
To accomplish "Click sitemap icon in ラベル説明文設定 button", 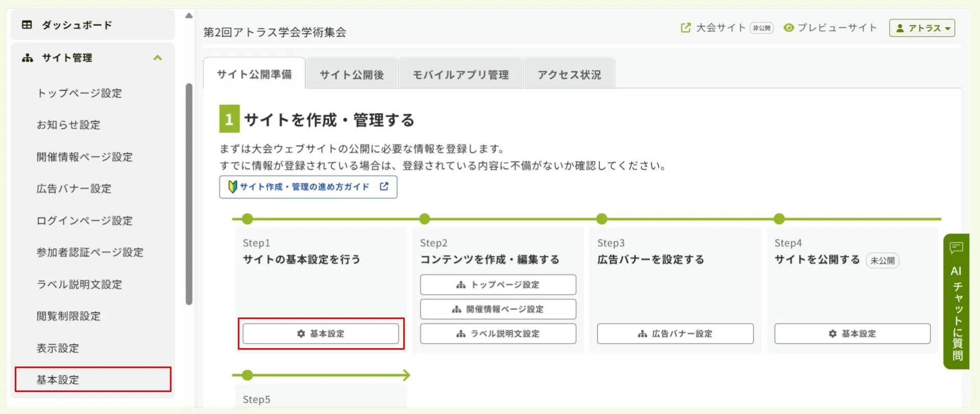I will coord(461,333).
